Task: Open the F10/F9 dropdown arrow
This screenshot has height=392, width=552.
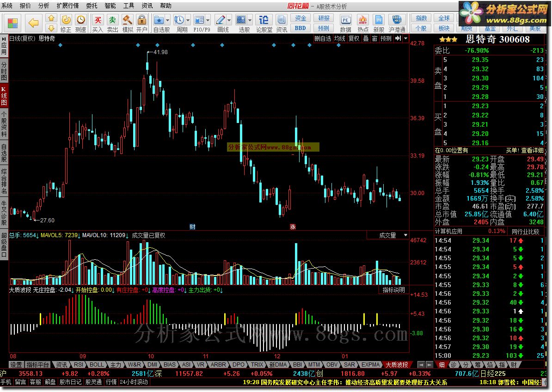Action: tap(208, 20)
